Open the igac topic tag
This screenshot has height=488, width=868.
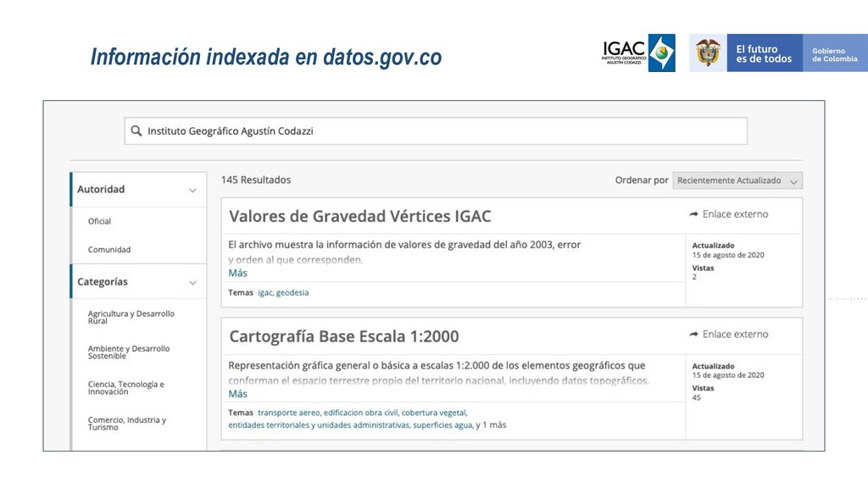click(265, 292)
